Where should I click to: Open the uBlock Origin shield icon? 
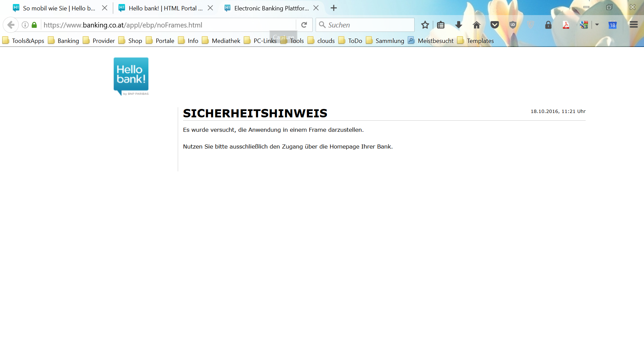click(x=513, y=25)
